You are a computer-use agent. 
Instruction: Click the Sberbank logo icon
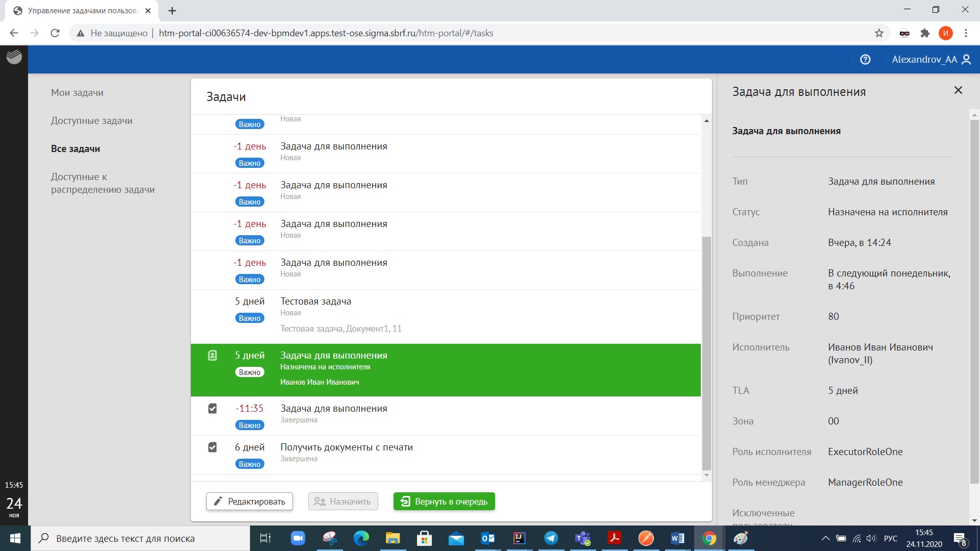tap(14, 57)
